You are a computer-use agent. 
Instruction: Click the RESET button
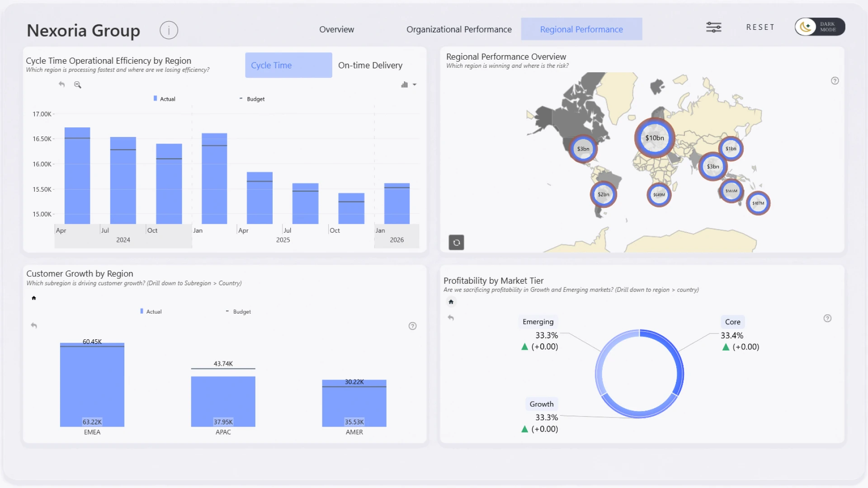coord(760,27)
